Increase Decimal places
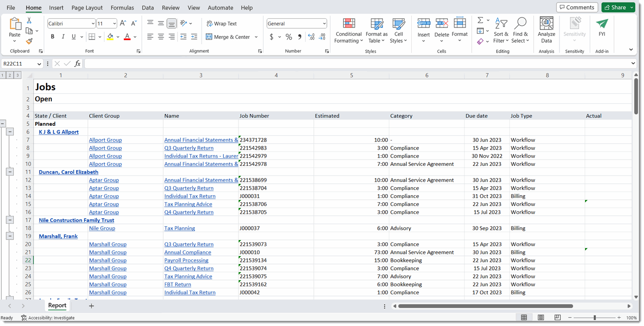The height and width of the screenshot is (326, 644). pyautogui.click(x=311, y=37)
